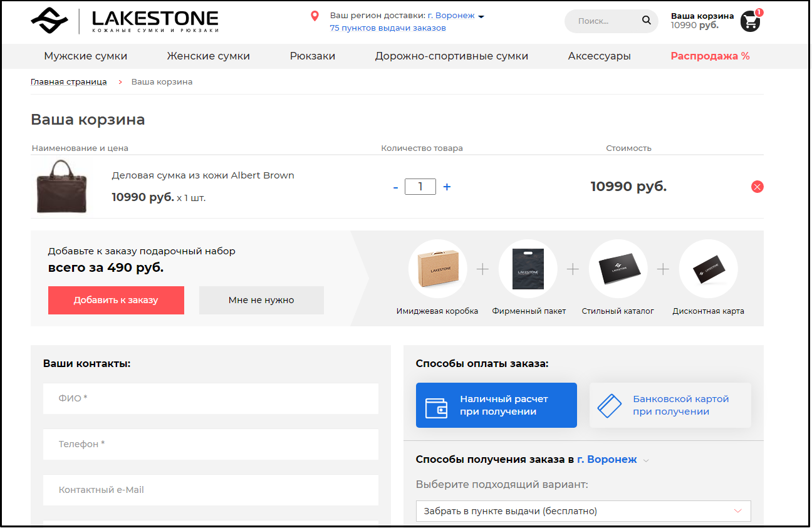Click the Способы оплаты заказа heading
Screen dimensions: 812x528
[482, 363]
